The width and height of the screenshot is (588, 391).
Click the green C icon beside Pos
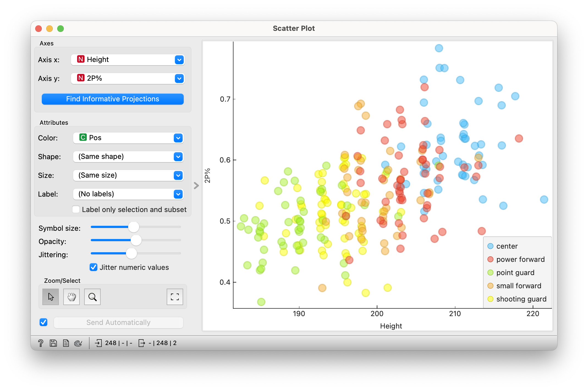click(x=83, y=137)
